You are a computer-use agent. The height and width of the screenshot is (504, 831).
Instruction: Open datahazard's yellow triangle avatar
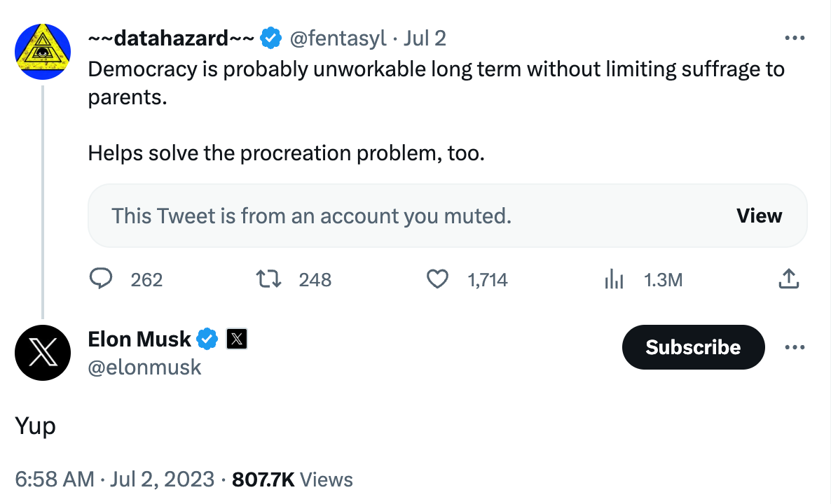(x=43, y=51)
